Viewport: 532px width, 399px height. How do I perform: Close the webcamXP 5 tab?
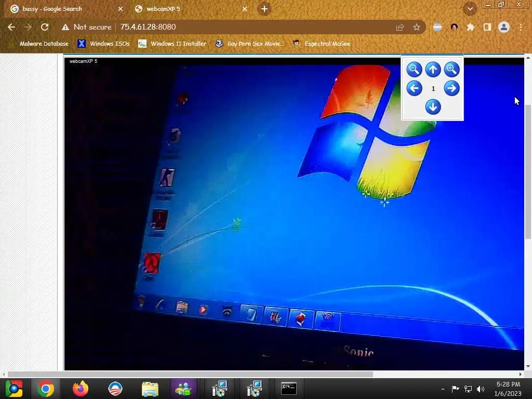[245, 9]
